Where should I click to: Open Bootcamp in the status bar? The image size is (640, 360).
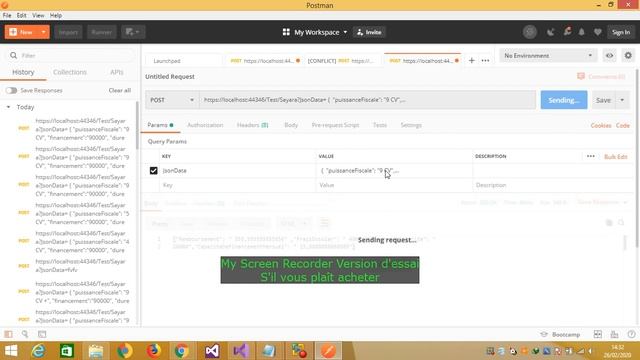pyautogui.click(x=560, y=335)
